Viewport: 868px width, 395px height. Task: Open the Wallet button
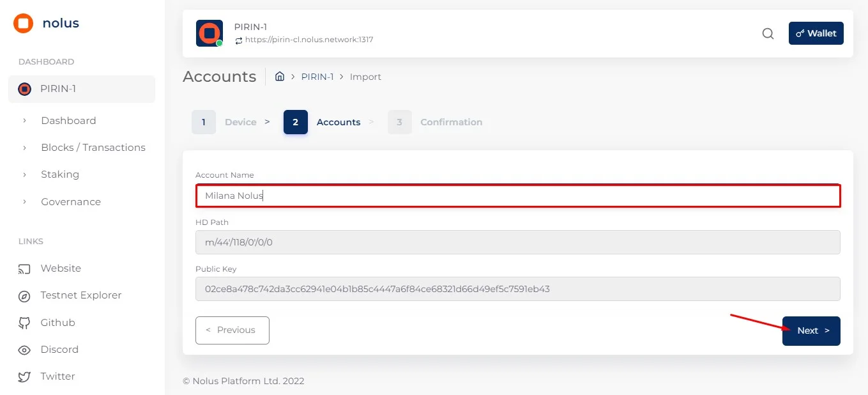click(816, 33)
